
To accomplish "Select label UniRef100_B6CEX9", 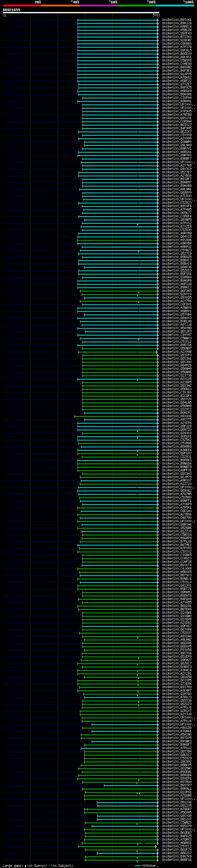I will (x=176, y=54).
